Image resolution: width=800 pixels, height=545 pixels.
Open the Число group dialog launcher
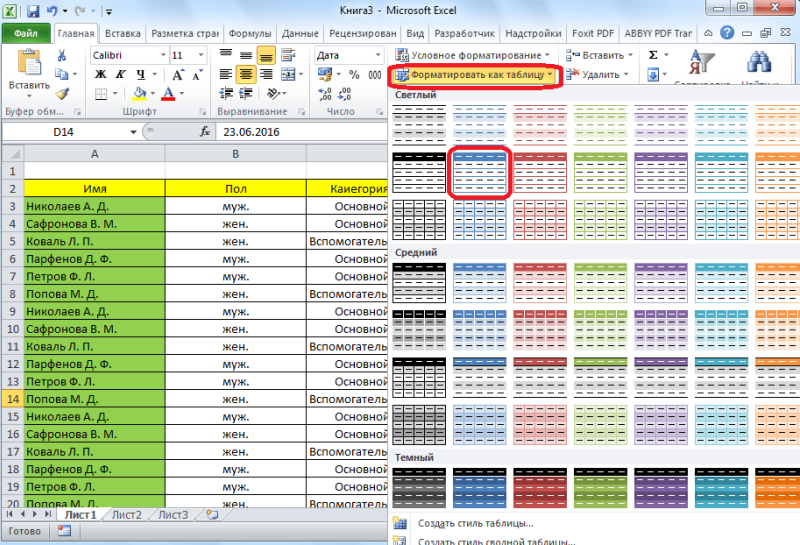[x=380, y=111]
